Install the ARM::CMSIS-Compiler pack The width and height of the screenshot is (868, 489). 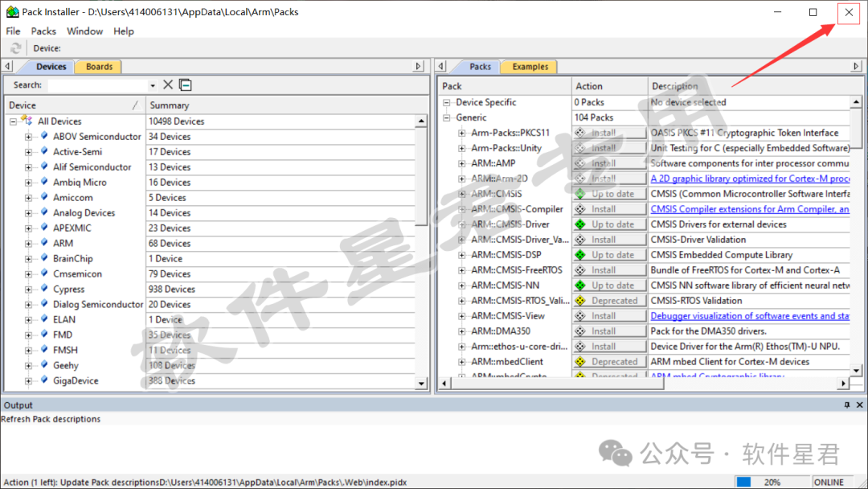[609, 209]
